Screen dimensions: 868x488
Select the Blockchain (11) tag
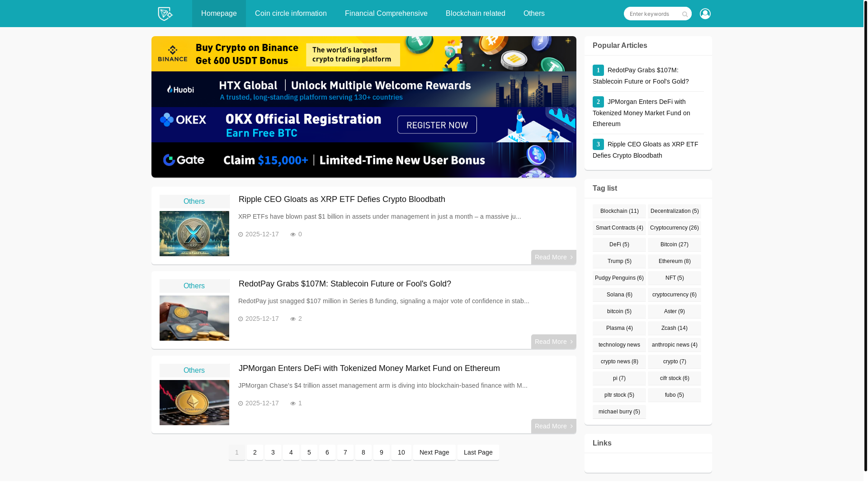click(619, 211)
